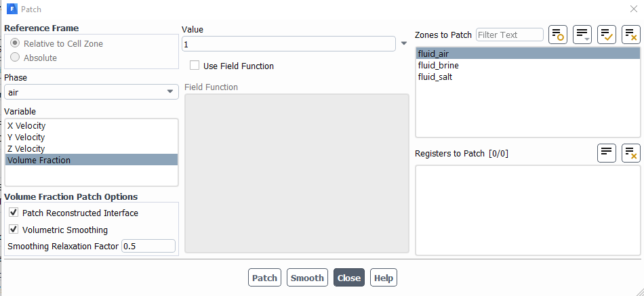
Task: Enable the Use Field Function checkbox
Action: 195,66
